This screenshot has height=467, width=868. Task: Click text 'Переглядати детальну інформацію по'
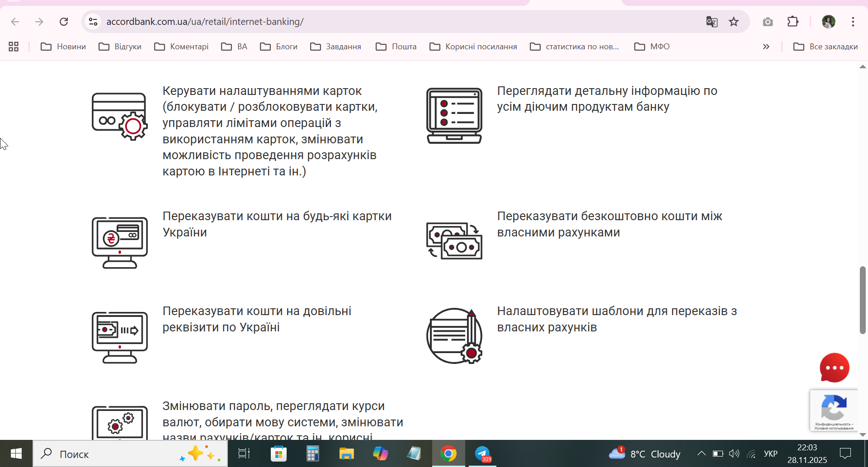(607, 91)
